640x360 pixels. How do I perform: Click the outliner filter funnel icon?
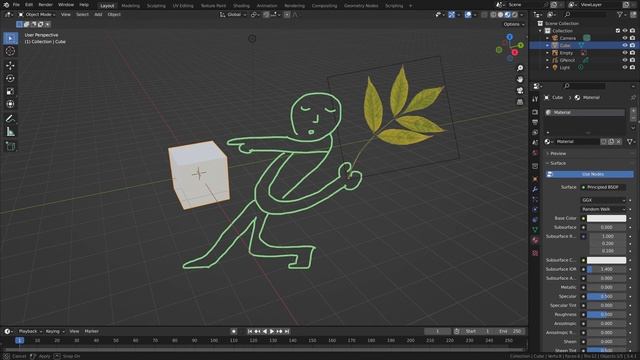click(620, 15)
